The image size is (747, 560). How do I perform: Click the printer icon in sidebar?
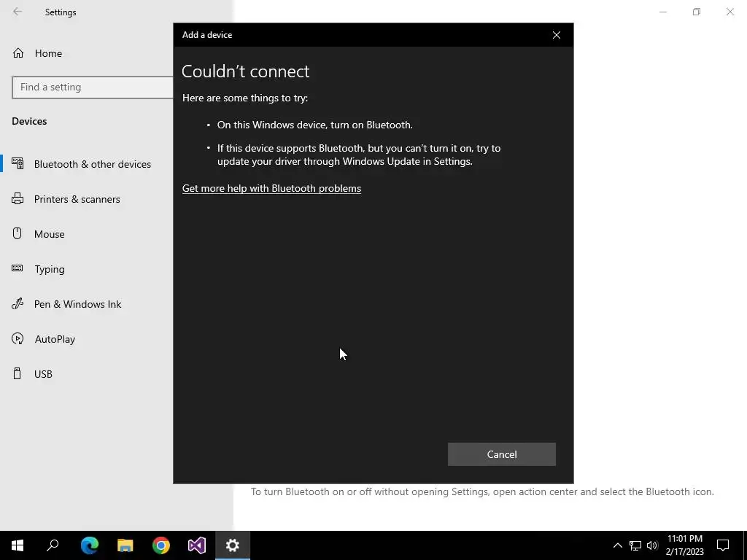click(18, 198)
